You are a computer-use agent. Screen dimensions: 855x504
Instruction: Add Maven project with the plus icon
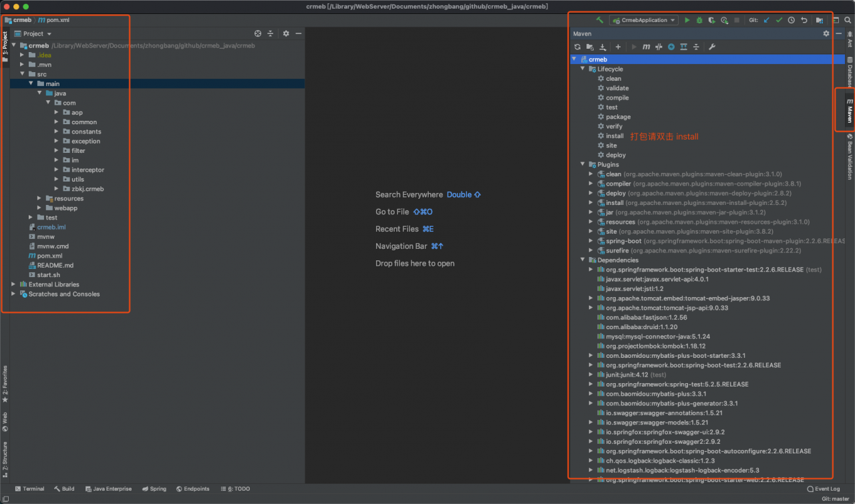(618, 47)
